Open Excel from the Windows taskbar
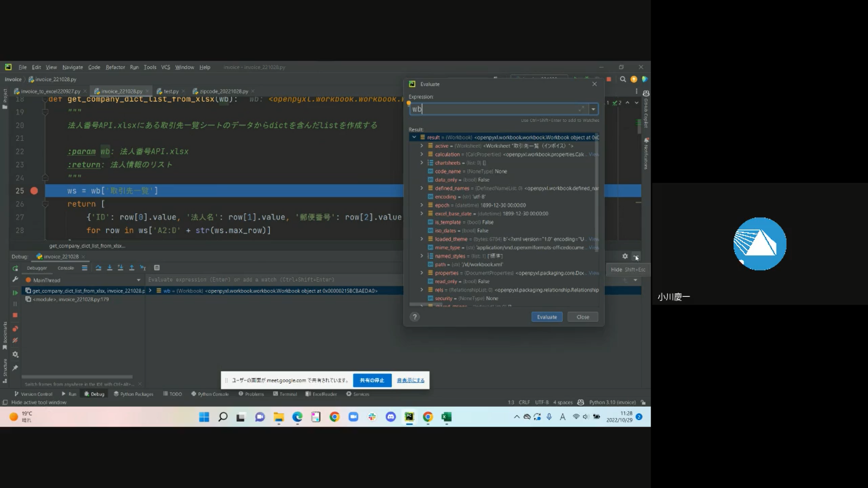This screenshot has width=868, height=488. pyautogui.click(x=446, y=417)
